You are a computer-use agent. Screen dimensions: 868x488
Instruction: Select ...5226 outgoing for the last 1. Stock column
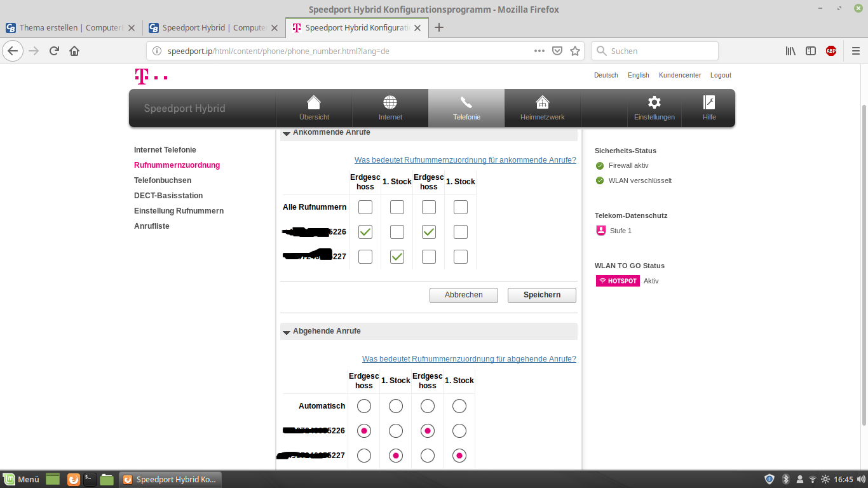pyautogui.click(x=459, y=431)
